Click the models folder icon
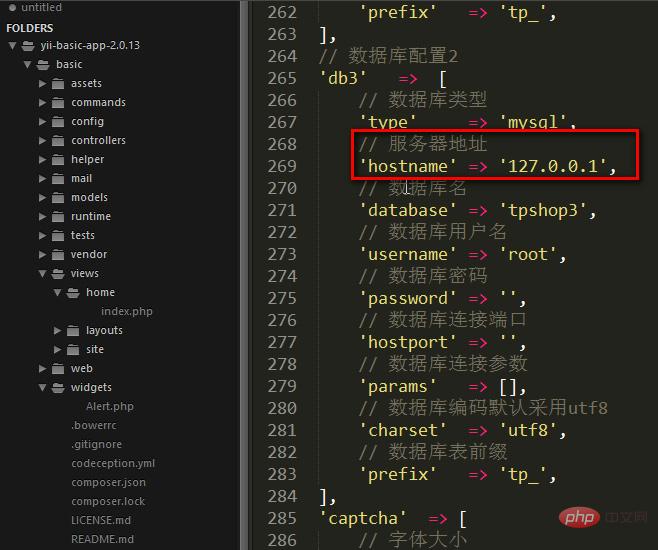Viewport: 658px width, 550px height. coord(60,198)
